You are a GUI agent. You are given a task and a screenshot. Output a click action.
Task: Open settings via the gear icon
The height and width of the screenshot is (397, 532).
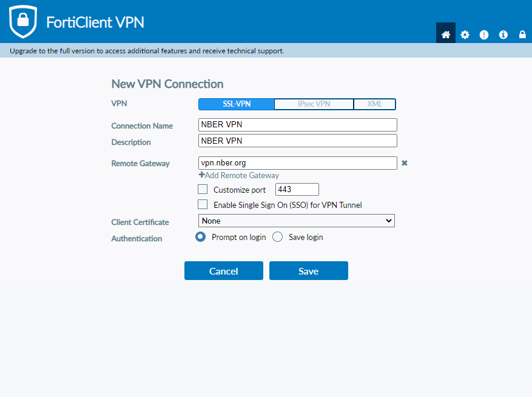(x=465, y=35)
